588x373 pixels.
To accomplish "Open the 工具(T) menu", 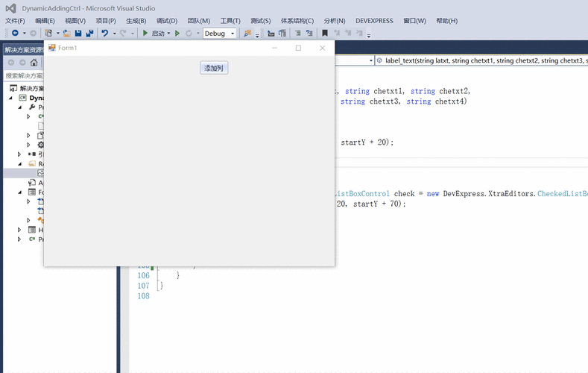I will [230, 21].
